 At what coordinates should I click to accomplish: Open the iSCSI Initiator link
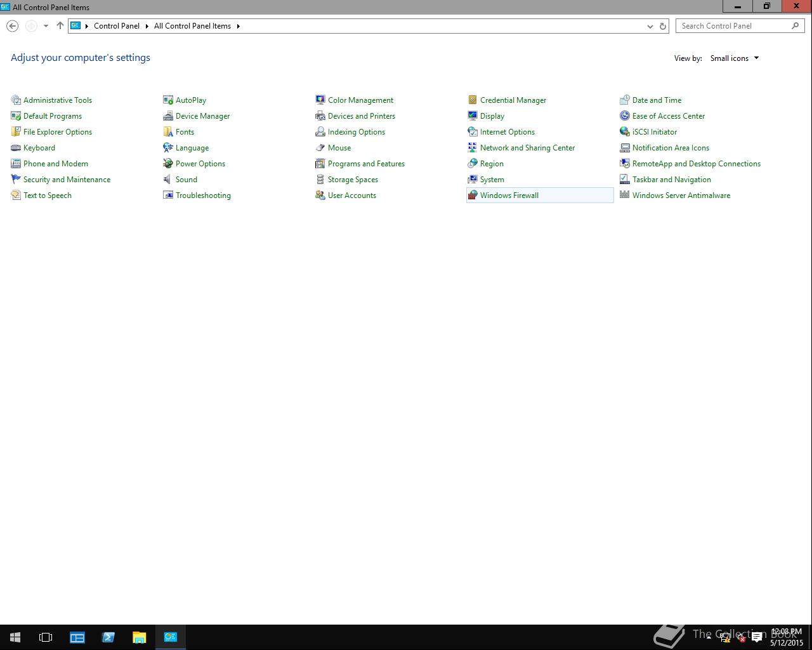655,132
